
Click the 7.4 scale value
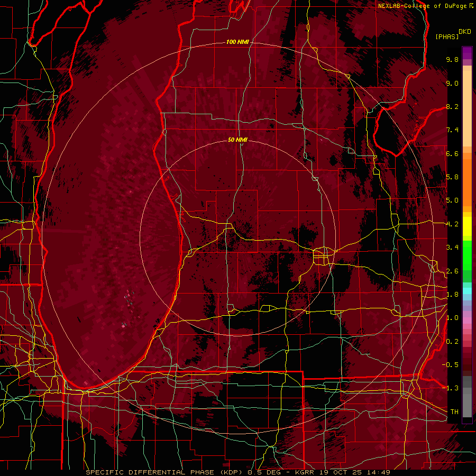coord(452,130)
